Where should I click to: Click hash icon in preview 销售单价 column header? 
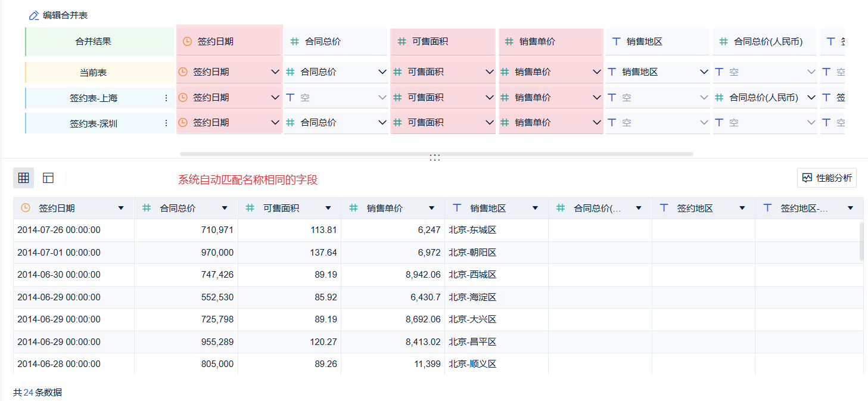click(x=354, y=208)
